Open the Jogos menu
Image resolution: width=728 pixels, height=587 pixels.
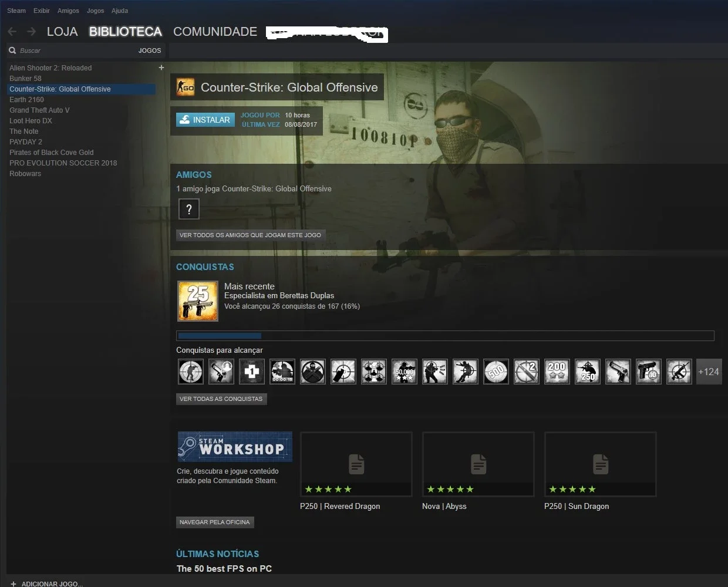[95, 11]
